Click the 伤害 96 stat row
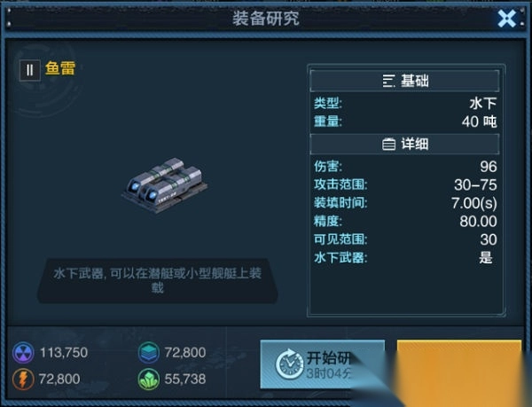The image size is (532, 407). click(x=405, y=166)
